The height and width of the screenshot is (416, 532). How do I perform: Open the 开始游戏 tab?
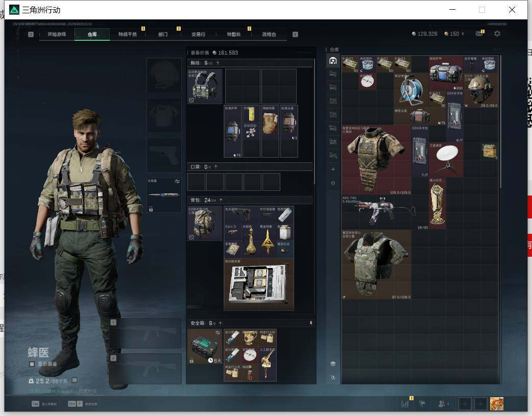tap(57, 34)
